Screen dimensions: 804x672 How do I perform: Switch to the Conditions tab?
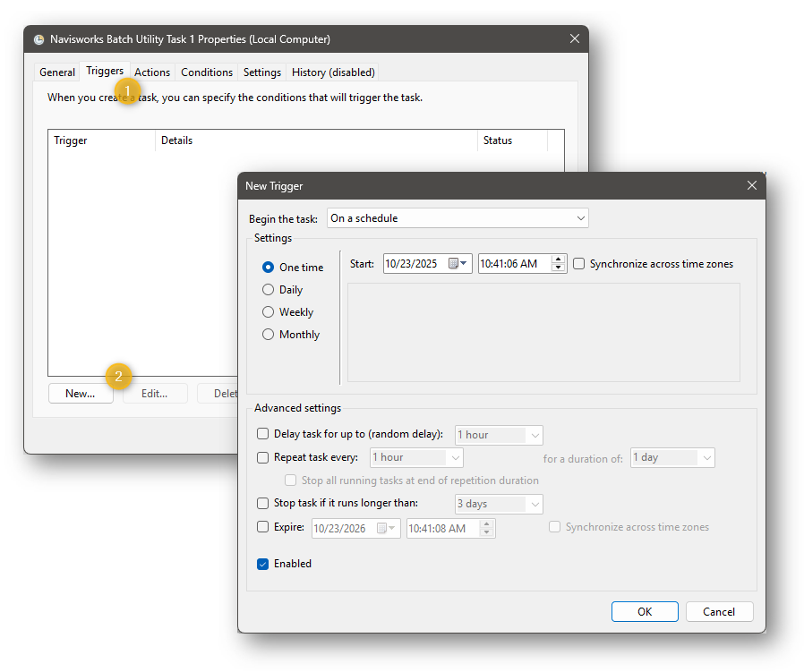tap(207, 72)
